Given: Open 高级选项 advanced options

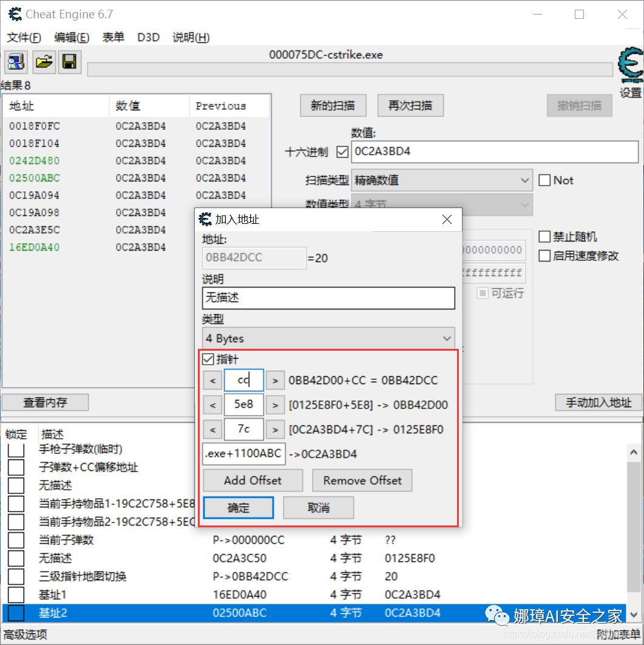Looking at the screenshot, I should coord(25,635).
